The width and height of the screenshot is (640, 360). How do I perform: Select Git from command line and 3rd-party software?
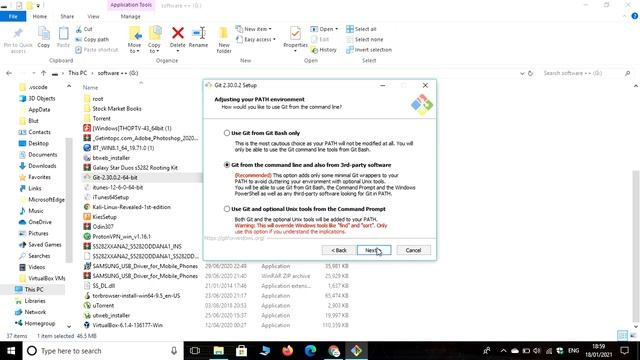click(x=227, y=165)
